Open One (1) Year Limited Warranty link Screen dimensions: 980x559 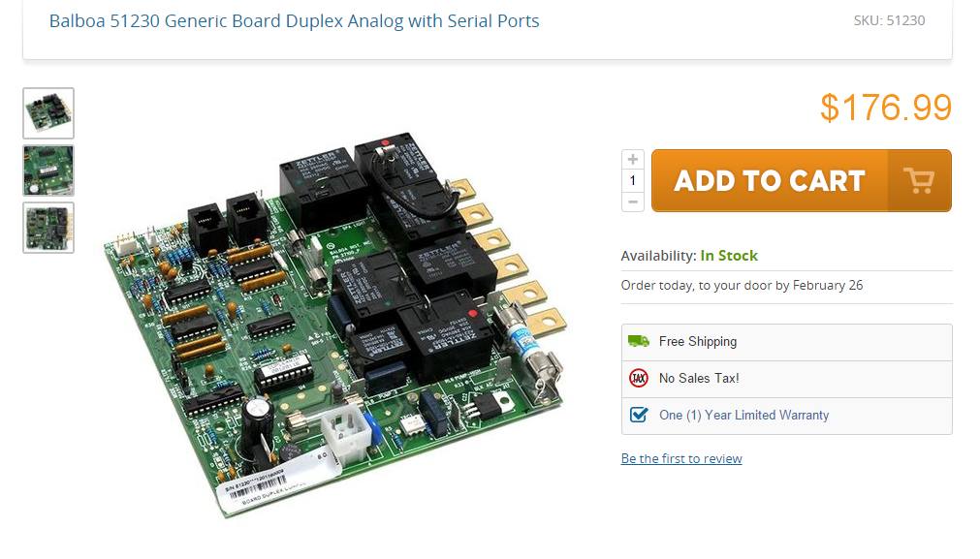tap(743, 415)
